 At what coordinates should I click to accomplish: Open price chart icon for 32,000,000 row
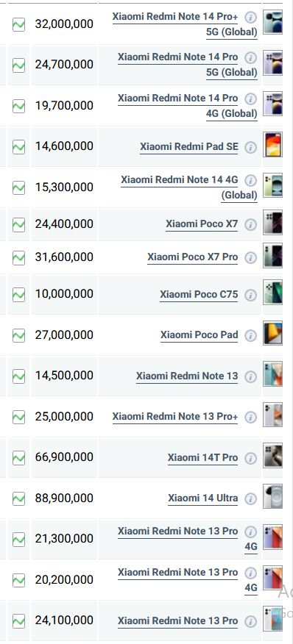(18, 24)
